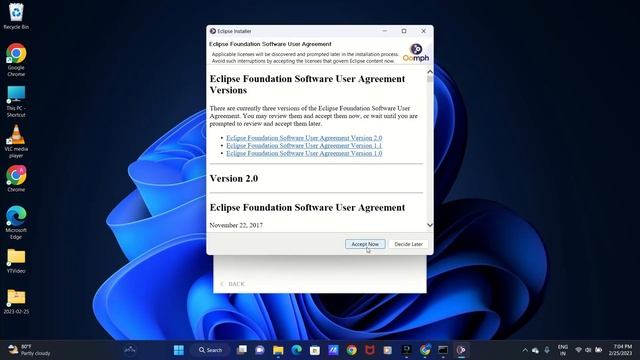Click the Oomph logo icon
This screenshot has width=640, height=360.
[416, 53]
